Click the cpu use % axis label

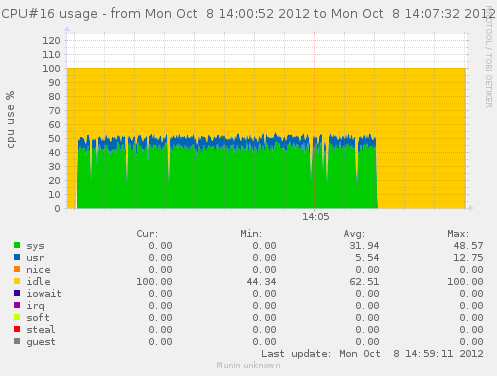(x=10, y=119)
